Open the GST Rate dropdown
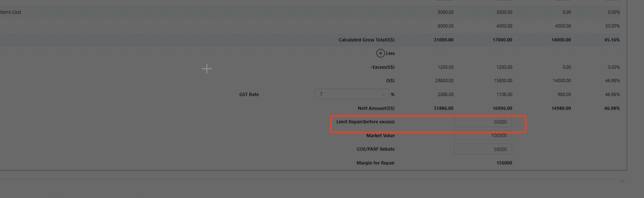Image resolution: width=644 pixels, height=198 pixels. [x=351, y=94]
